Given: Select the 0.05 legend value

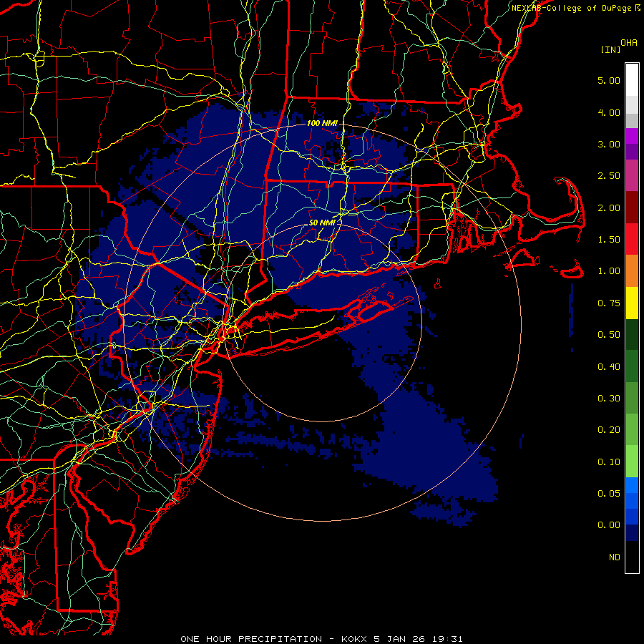Looking at the screenshot, I should tap(609, 494).
